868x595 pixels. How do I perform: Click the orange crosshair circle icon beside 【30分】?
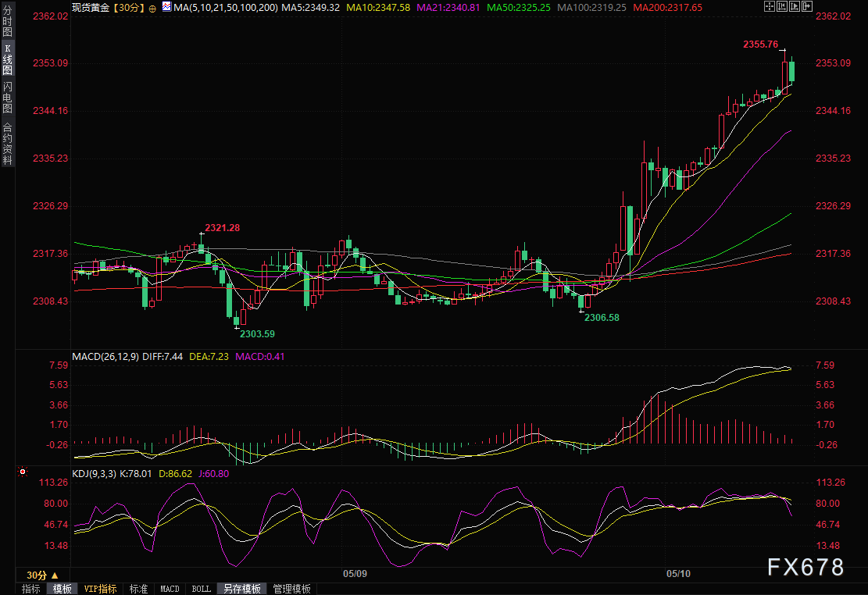click(152, 8)
